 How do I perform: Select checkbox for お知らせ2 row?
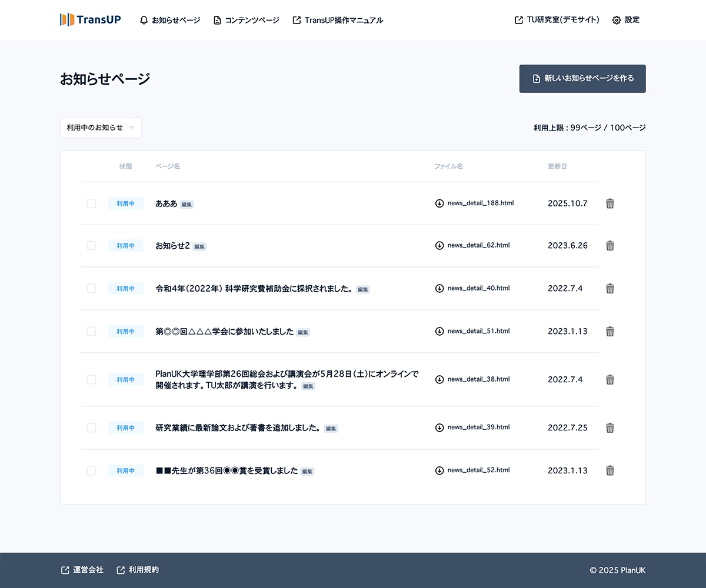91,246
